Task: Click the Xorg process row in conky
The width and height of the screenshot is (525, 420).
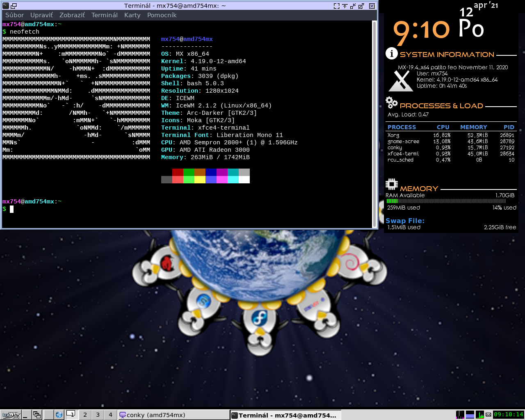Action: (x=451, y=135)
